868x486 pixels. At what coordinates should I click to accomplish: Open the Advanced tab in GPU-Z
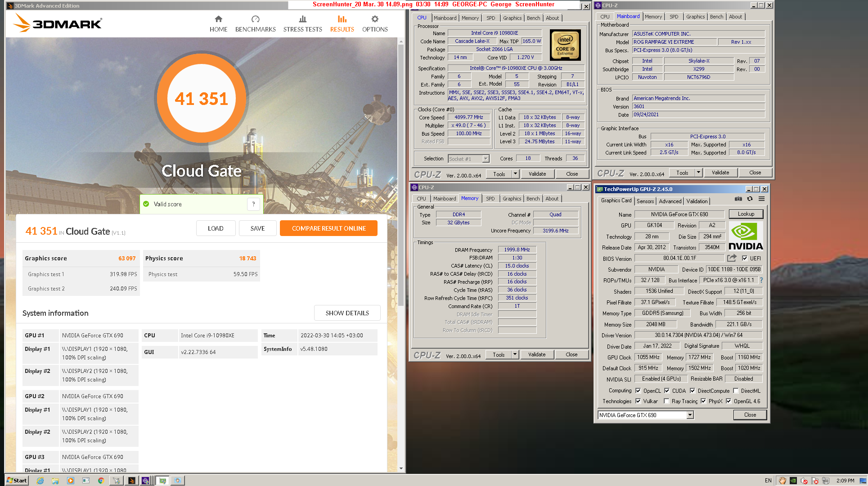[670, 201]
